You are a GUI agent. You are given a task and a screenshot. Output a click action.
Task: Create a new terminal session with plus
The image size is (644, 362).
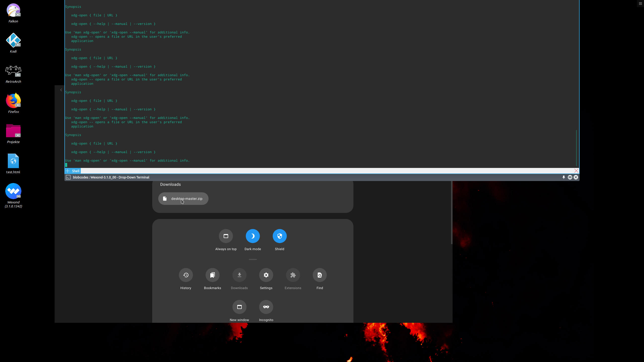[x=68, y=171]
